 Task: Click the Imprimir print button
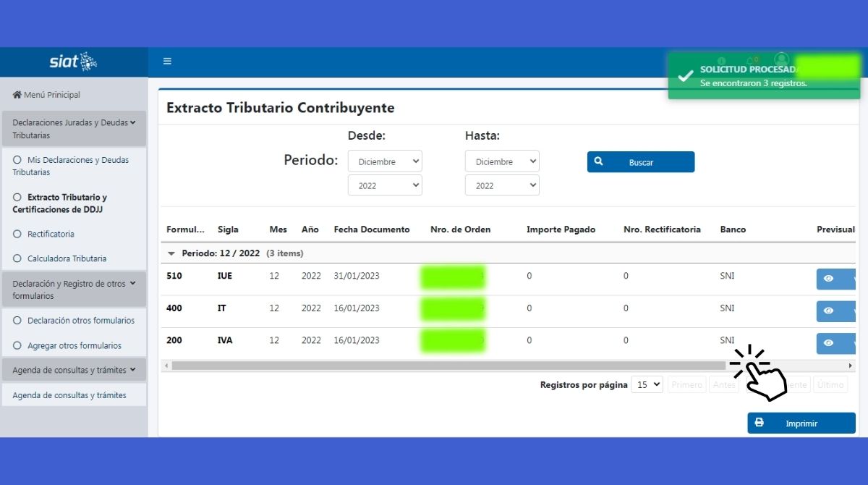[801, 423]
